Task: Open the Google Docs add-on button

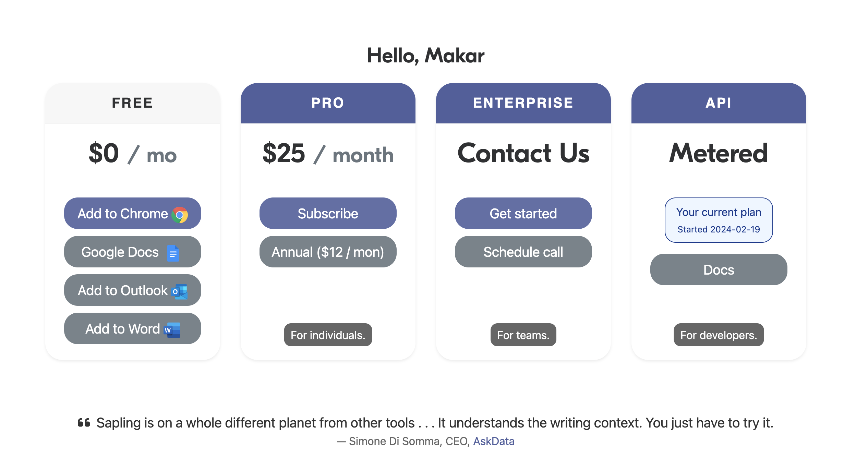Action: coord(132,252)
